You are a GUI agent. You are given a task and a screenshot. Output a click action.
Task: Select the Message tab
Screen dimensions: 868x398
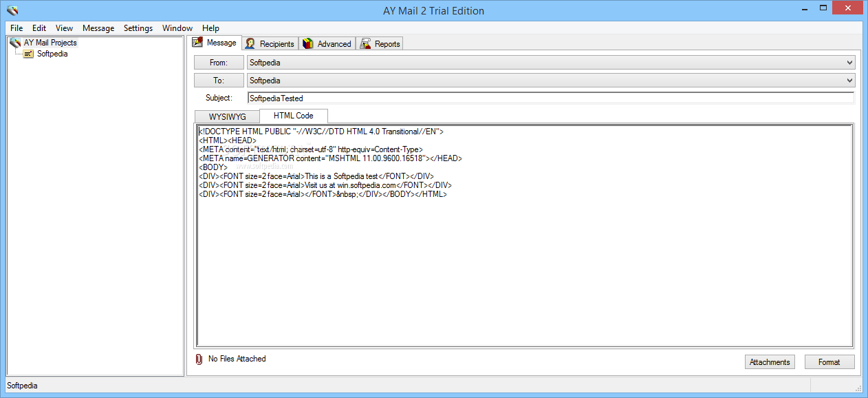click(x=216, y=42)
